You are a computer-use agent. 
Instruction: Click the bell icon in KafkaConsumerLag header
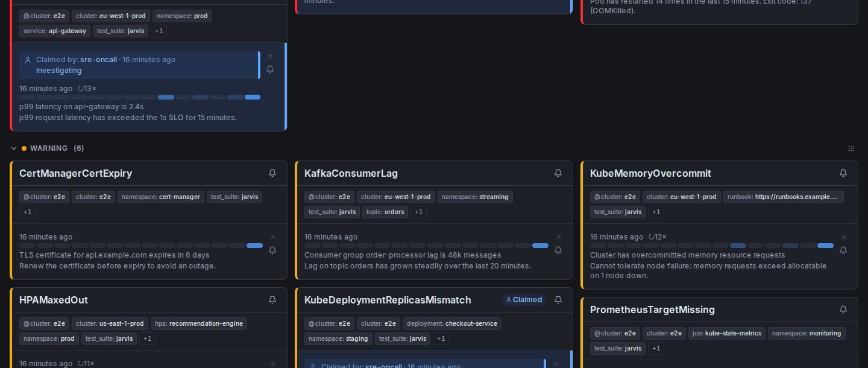pyautogui.click(x=558, y=173)
